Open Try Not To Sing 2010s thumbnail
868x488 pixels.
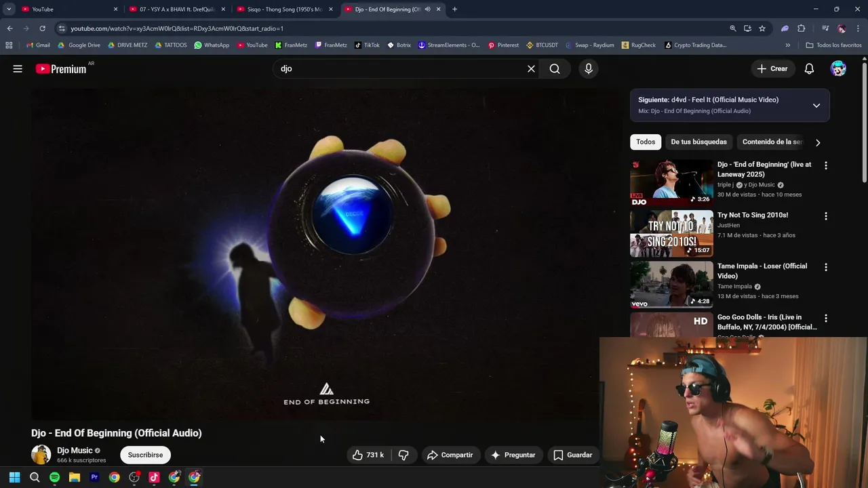point(671,234)
